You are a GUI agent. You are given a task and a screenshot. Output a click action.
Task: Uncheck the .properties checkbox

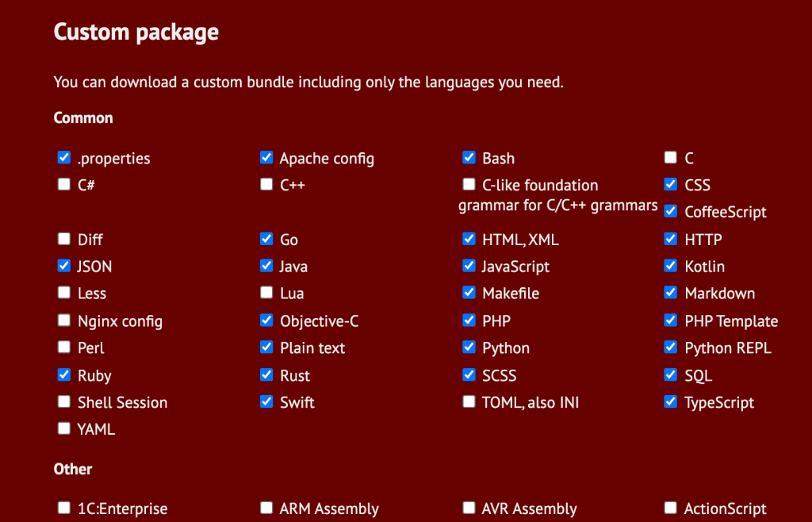(64, 158)
